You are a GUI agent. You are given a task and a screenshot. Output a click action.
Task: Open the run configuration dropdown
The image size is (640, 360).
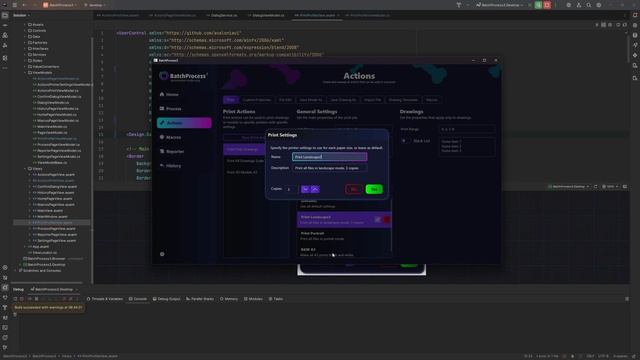pos(500,5)
